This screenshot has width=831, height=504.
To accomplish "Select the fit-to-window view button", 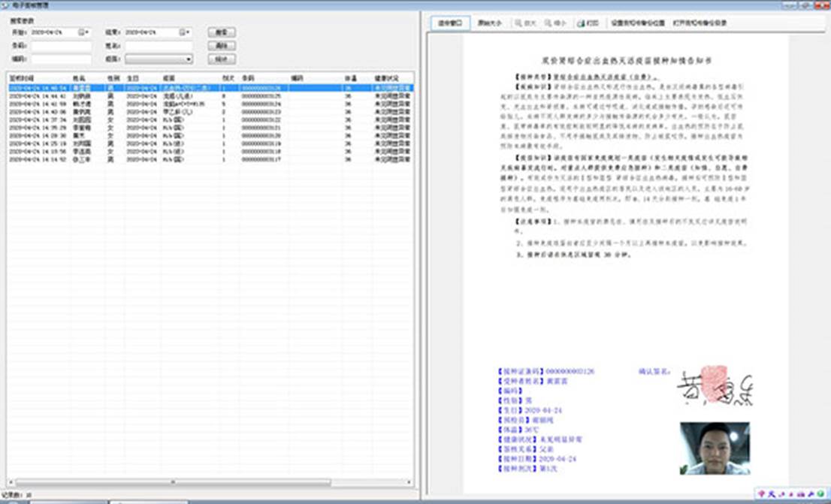I will pyautogui.click(x=451, y=23).
